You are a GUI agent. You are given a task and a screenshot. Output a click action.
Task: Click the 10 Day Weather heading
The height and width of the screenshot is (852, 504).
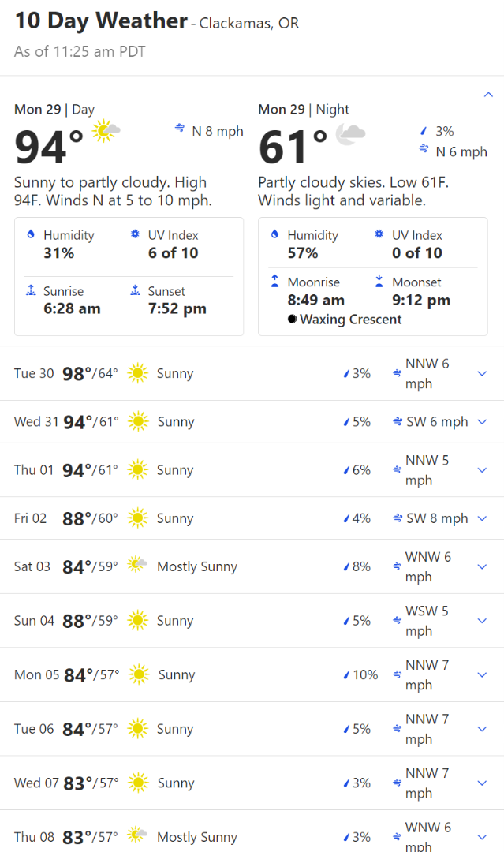point(101,21)
